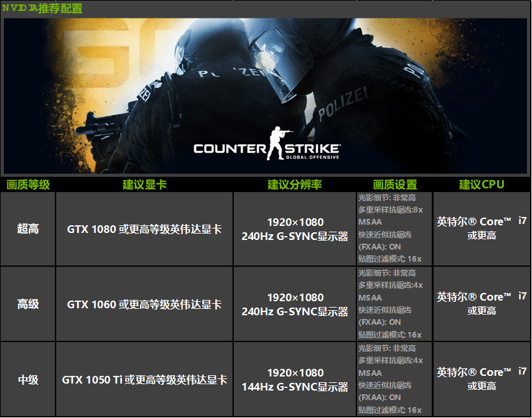The image size is (532, 418).
Task: Click 240Hz G-SYNC显示器 in the 高级 row
Action: pos(295,311)
